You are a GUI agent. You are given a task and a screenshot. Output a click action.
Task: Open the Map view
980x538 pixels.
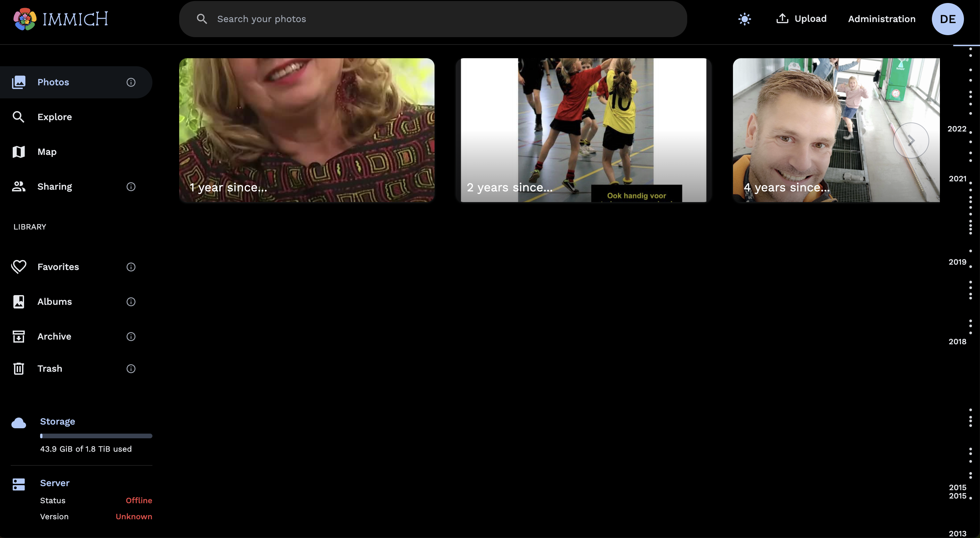click(47, 152)
